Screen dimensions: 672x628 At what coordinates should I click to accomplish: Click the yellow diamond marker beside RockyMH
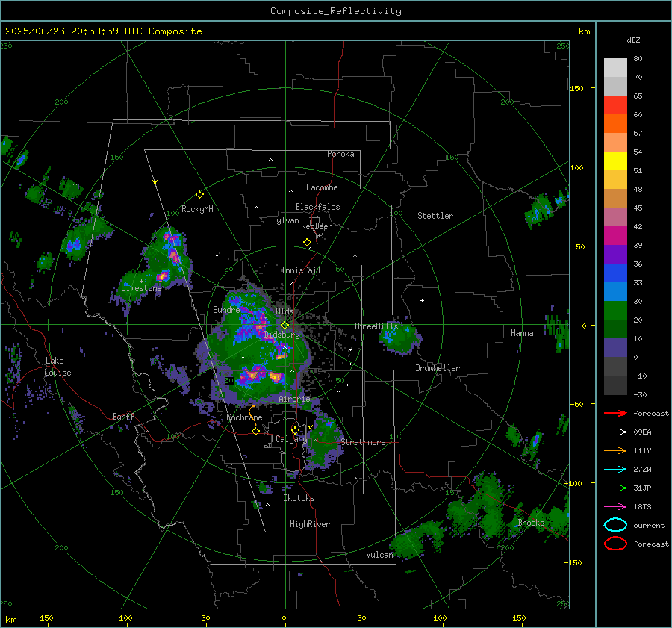click(x=199, y=195)
